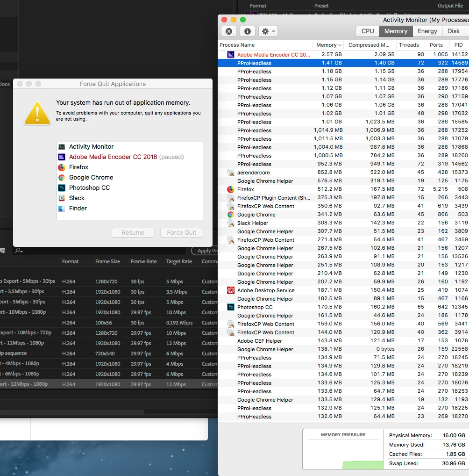Switch to the Energy tab
Screen dimensions: 469x476
427,31
